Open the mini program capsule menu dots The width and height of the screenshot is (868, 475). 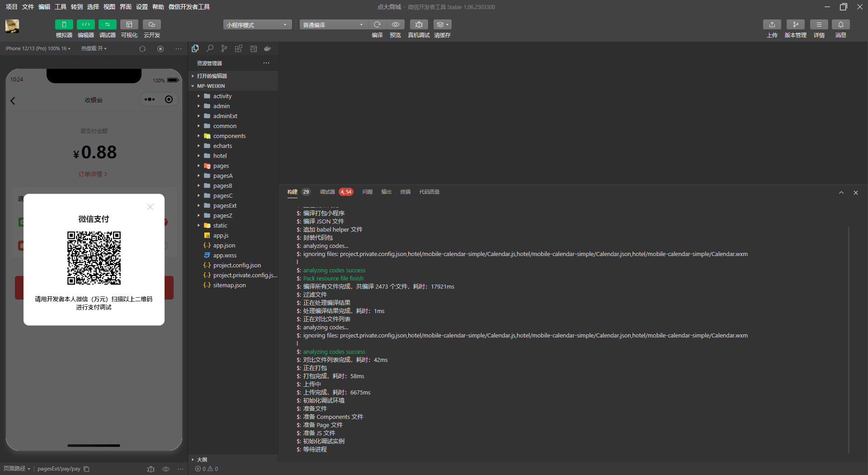[150, 100]
